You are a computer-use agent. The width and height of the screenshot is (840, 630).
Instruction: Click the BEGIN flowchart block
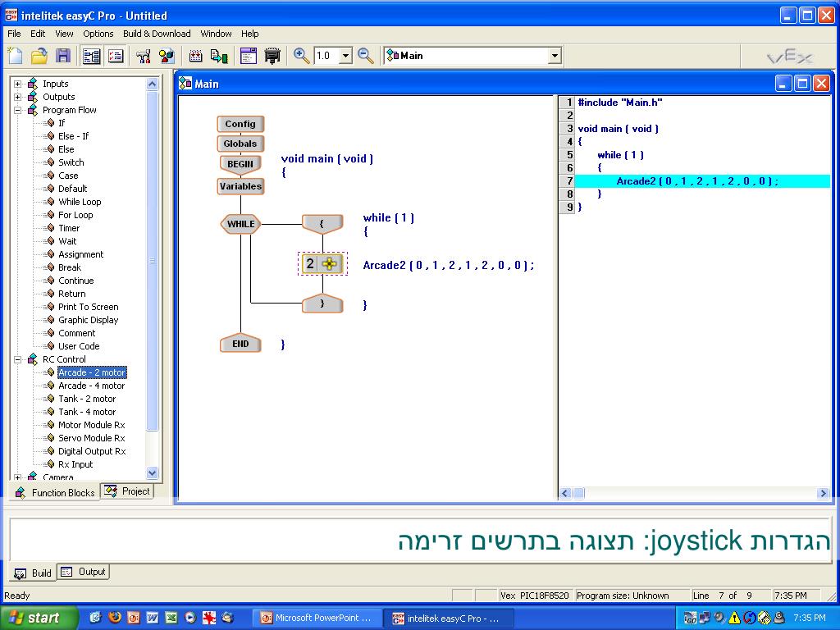(240, 164)
